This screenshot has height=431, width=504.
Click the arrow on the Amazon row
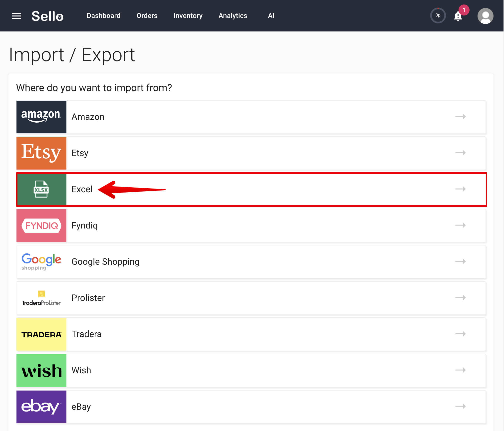[x=460, y=117]
